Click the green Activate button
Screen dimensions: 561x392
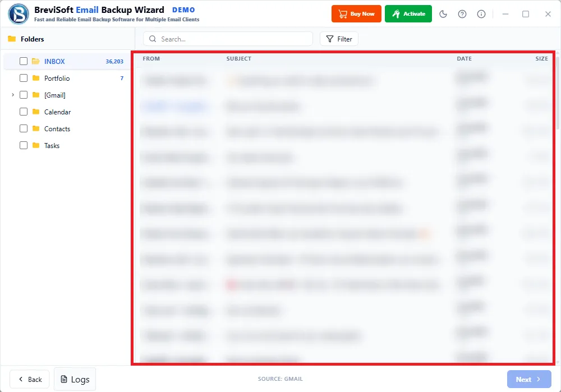coord(408,14)
